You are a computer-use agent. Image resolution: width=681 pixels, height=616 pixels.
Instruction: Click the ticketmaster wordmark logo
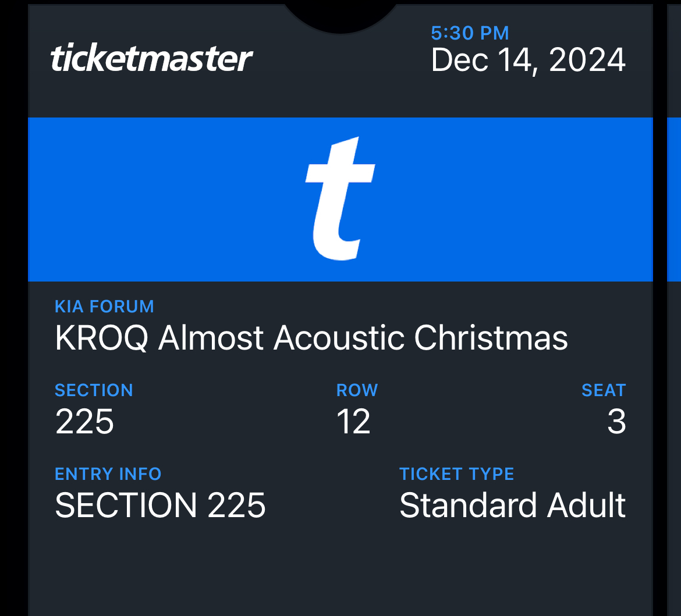pyautogui.click(x=151, y=58)
